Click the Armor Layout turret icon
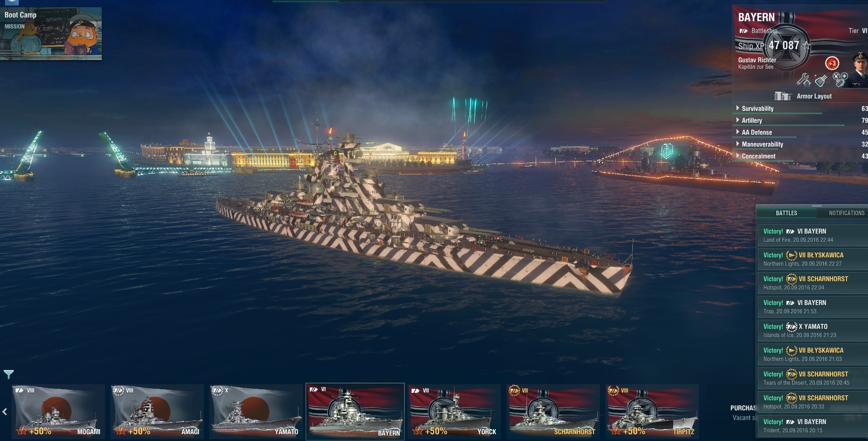Image resolution: width=868 pixels, height=441 pixels. 783,96
